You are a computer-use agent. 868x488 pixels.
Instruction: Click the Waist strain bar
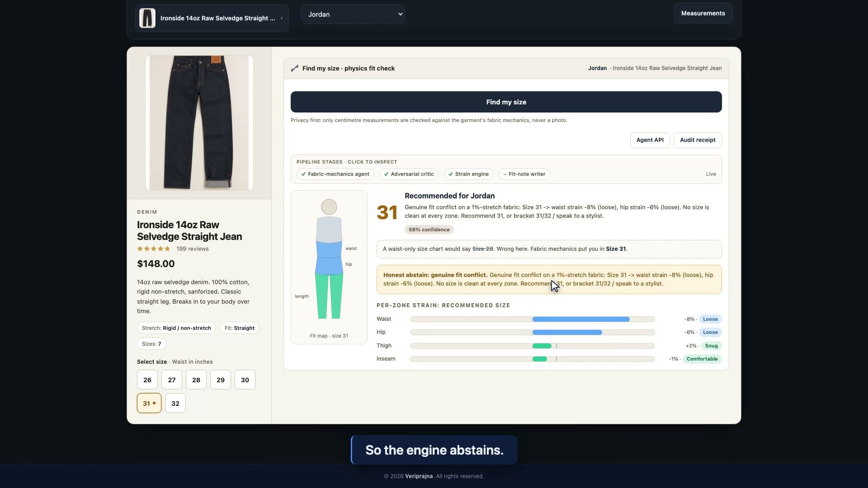click(532, 319)
